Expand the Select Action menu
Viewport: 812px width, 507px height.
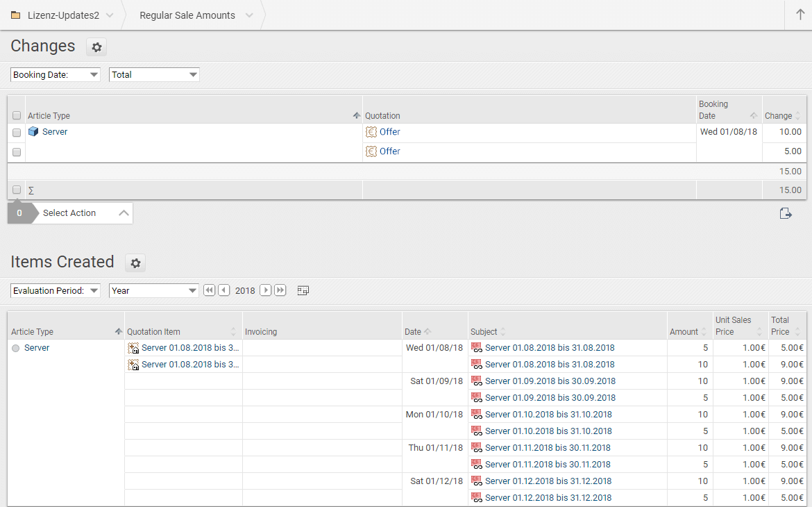click(82, 213)
